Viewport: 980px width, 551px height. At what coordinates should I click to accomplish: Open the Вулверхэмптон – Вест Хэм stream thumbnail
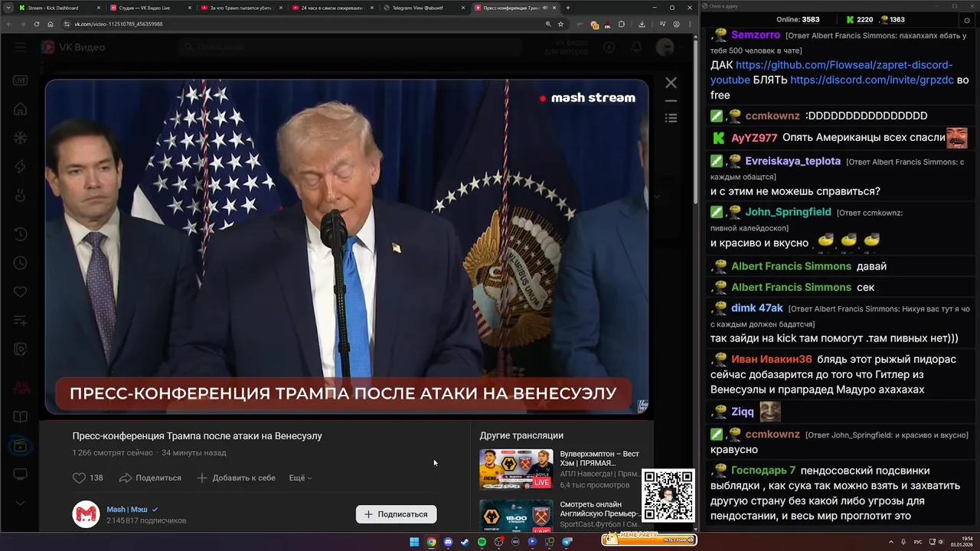coord(516,468)
